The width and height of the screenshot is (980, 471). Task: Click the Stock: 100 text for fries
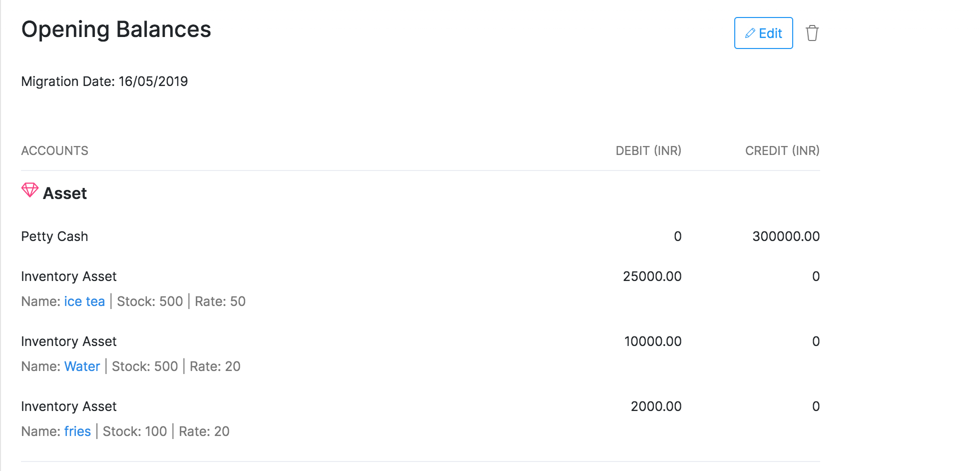tap(135, 431)
